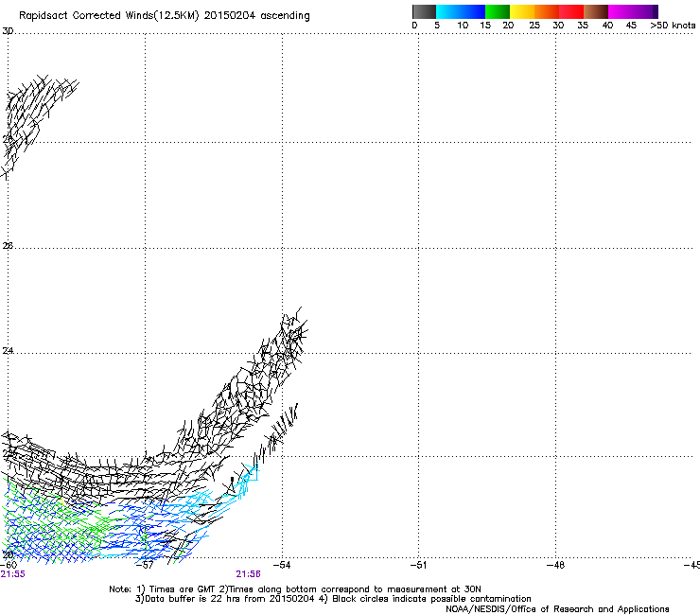Click the '10' legend scale label

click(463, 26)
